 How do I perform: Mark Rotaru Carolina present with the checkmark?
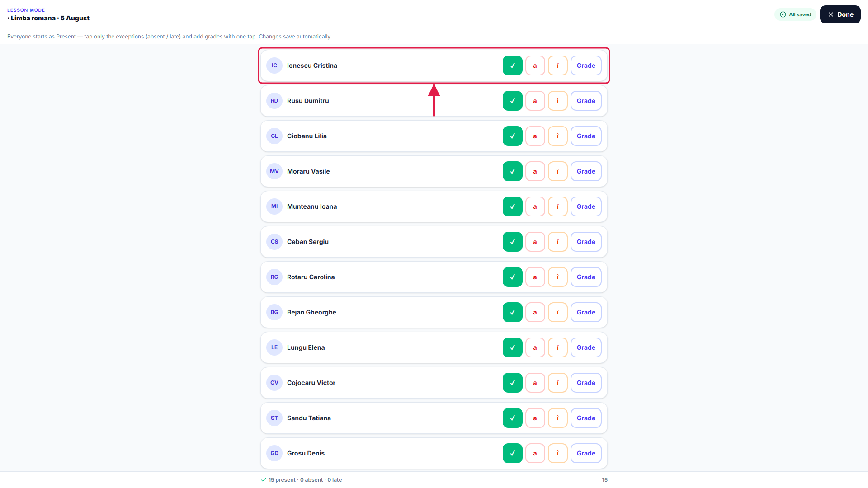point(512,277)
